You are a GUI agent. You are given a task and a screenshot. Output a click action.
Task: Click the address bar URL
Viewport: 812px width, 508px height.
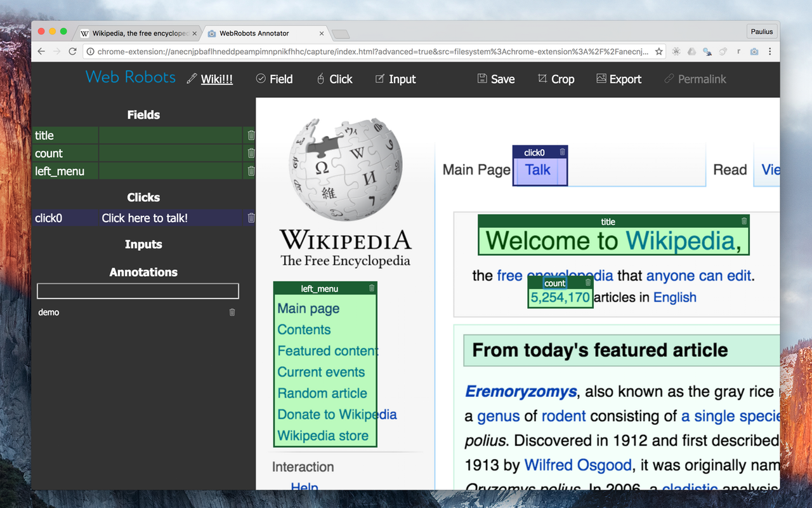click(x=372, y=51)
